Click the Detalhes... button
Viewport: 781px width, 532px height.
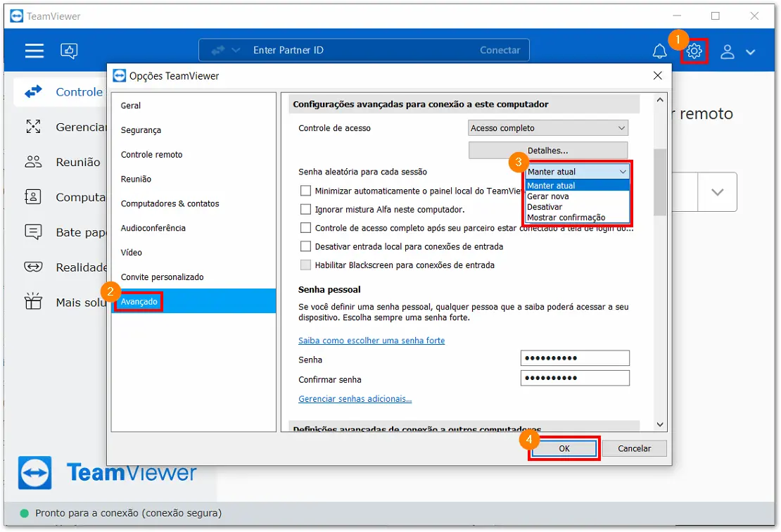548,151
